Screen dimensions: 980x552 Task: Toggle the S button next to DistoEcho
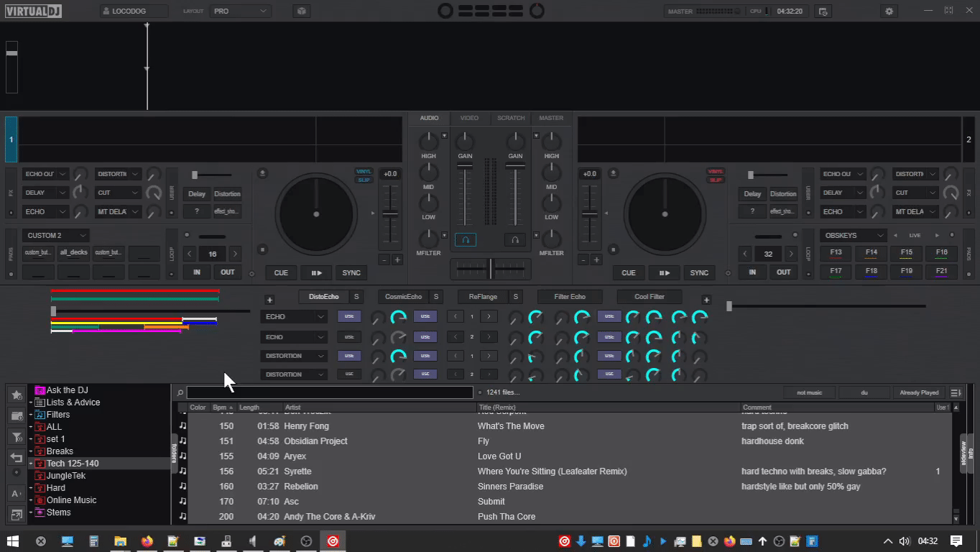pos(356,297)
